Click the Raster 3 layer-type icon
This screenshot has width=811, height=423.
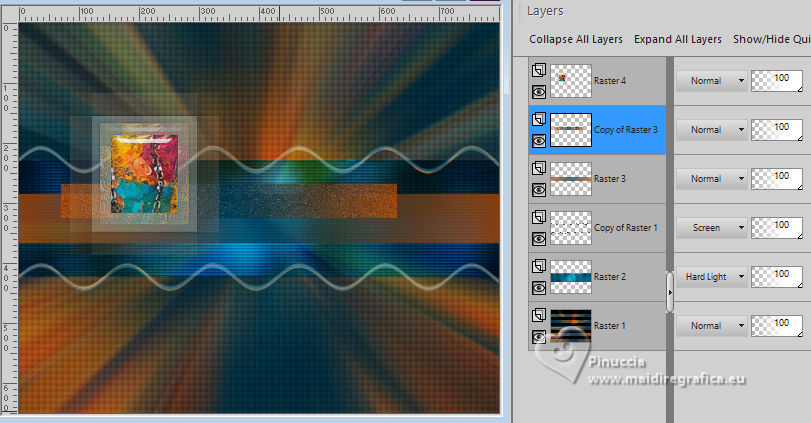pos(538,168)
